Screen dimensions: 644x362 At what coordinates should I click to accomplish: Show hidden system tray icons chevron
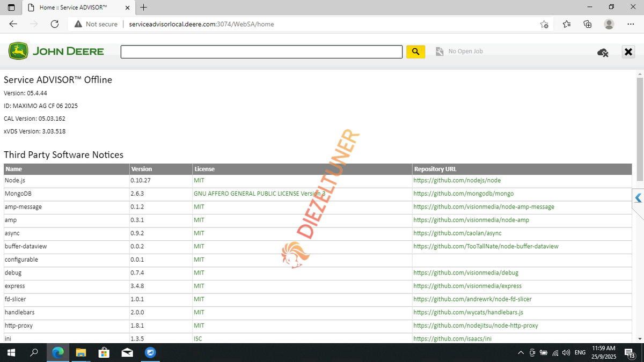[521, 352]
